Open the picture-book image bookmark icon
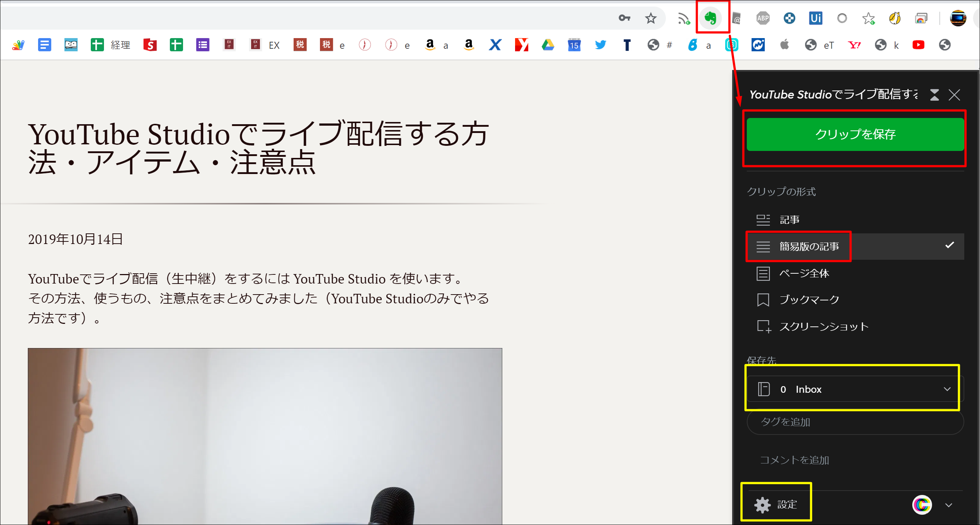Image resolution: width=980 pixels, height=525 pixels. (x=71, y=45)
